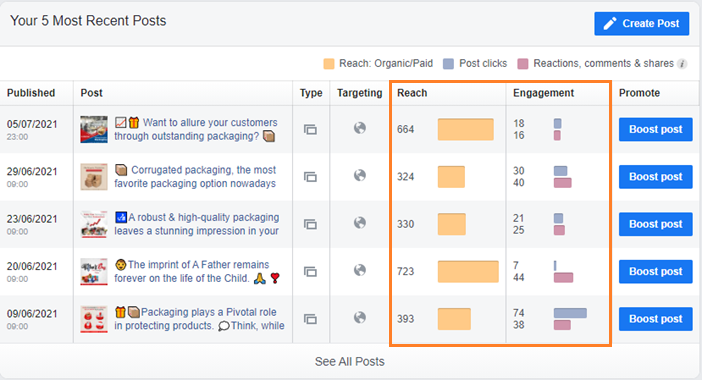Viewport: 702px width, 380px height.
Task: Click the Type column header
Action: point(311,93)
